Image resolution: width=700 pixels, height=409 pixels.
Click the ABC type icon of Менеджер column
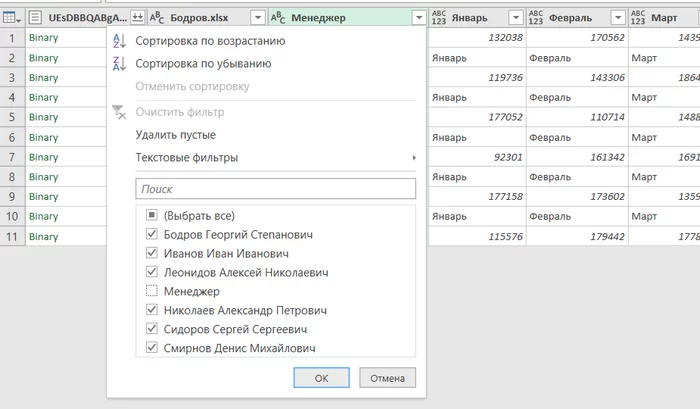278,18
